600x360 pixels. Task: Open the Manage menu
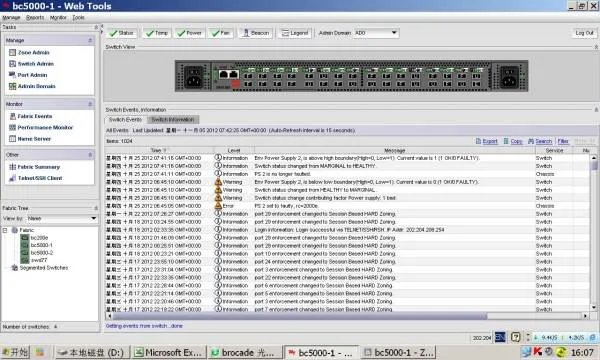(x=11, y=18)
